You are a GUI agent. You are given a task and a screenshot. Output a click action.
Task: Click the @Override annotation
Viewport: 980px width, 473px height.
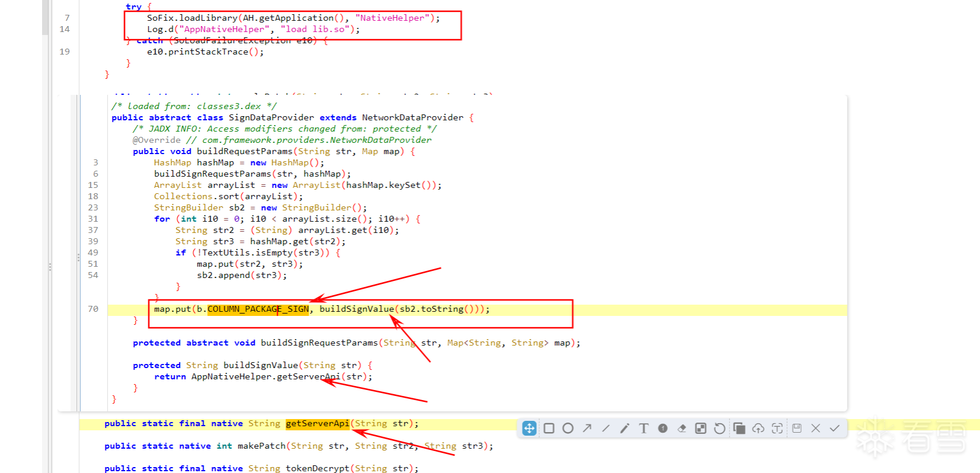pos(156,140)
